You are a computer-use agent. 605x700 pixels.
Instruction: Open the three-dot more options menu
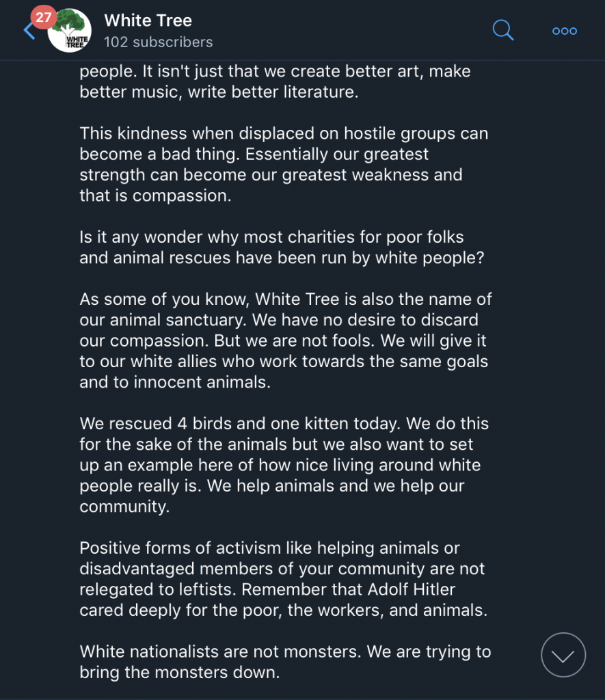pos(565,31)
